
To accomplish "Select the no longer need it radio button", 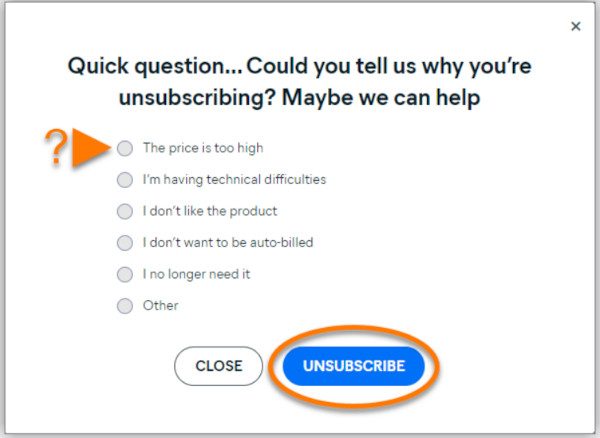I will pos(125,274).
